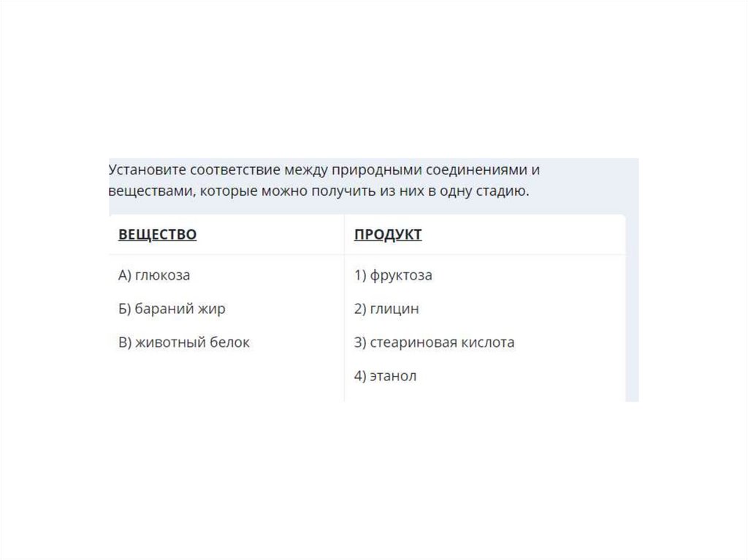The width and height of the screenshot is (748, 560).
Task: Select substance А) глюкоза
Action: tap(154, 275)
